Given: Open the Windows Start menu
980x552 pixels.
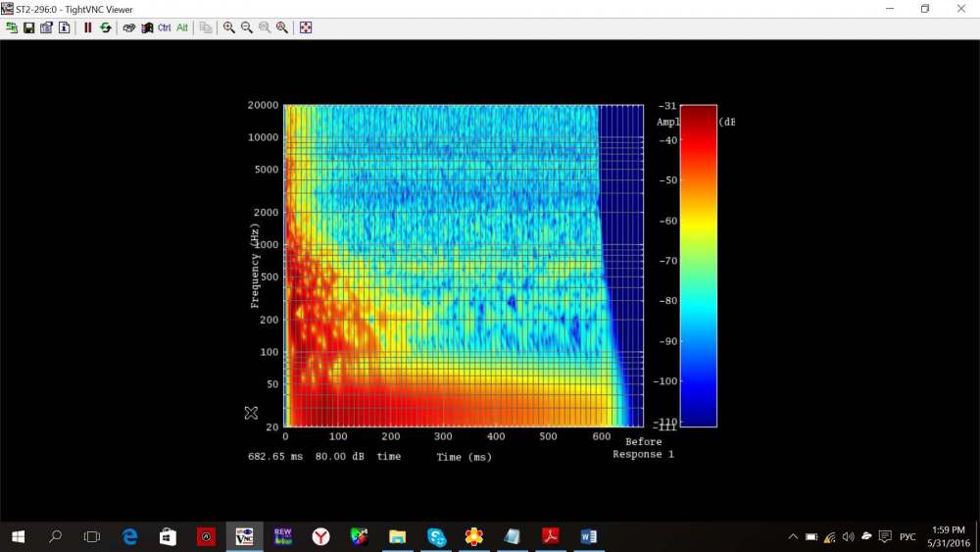Looking at the screenshot, I should coord(18,536).
